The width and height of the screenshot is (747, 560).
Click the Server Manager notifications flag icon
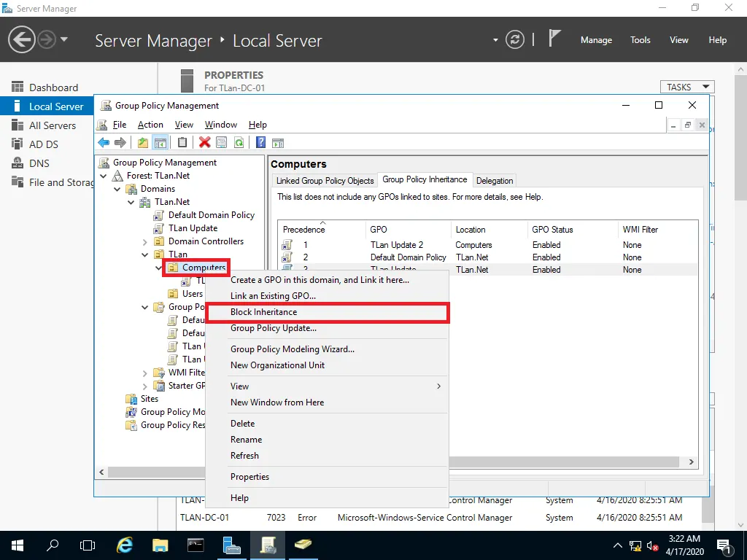(x=556, y=39)
